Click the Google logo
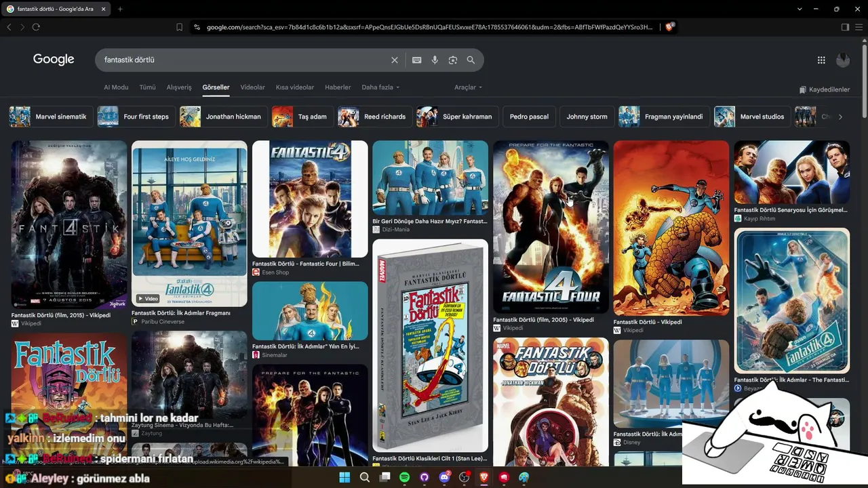 (54, 60)
